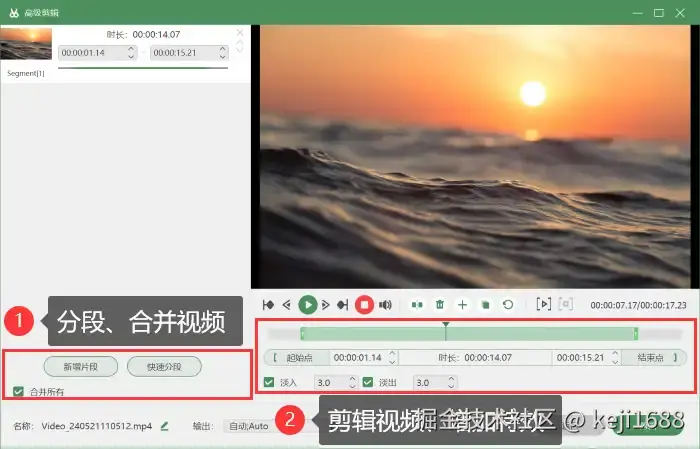This screenshot has height=449, width=700.
Task: Click the green trim range on the timeline
Action: (x=469, y=333)
